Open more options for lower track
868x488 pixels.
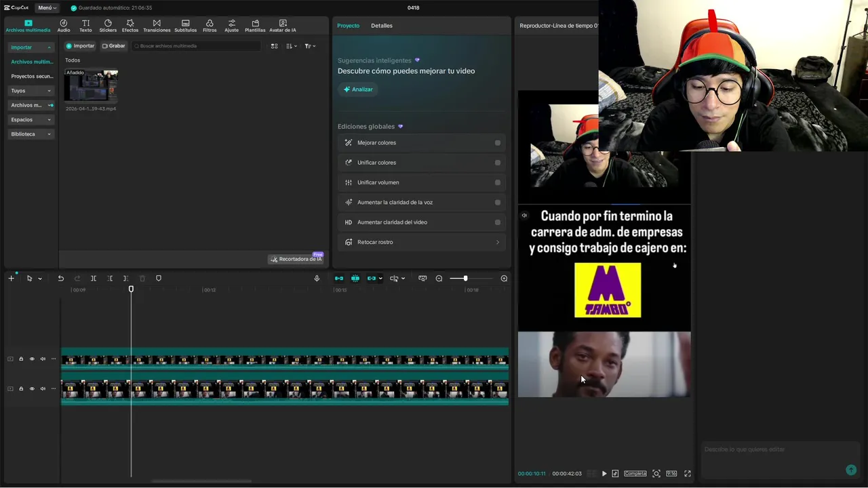(54, 389)
